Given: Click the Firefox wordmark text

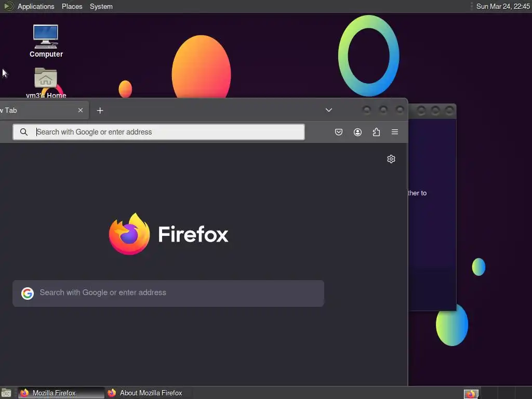Looking at the screenshot, I should (193, 234).
